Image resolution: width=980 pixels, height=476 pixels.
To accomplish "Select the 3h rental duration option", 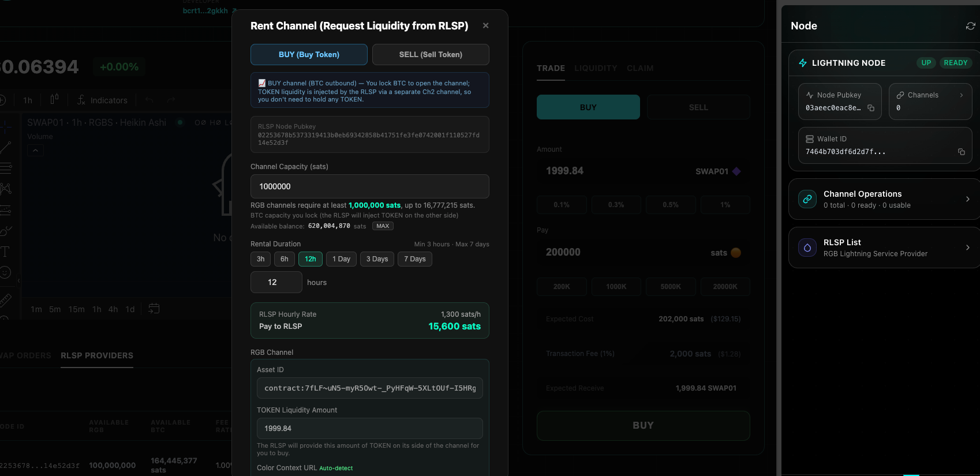I will point(260,259).
